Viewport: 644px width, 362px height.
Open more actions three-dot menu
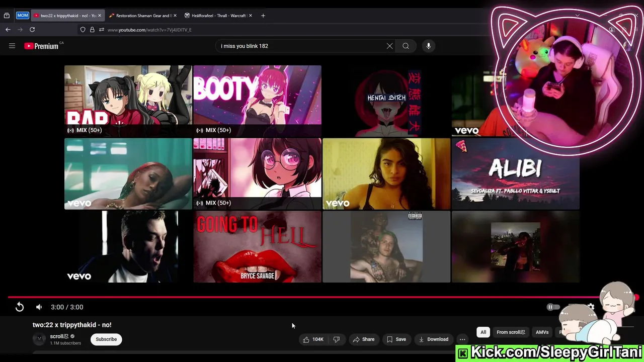462,339
